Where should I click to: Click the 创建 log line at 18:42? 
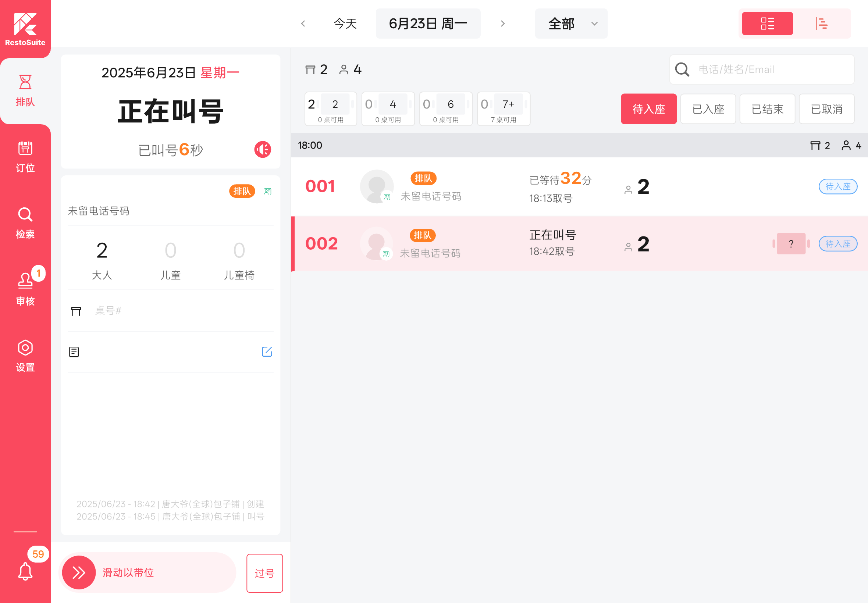click(x=170, y=504)
